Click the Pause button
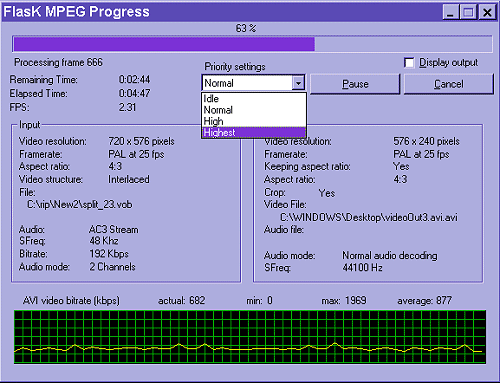 355,84
